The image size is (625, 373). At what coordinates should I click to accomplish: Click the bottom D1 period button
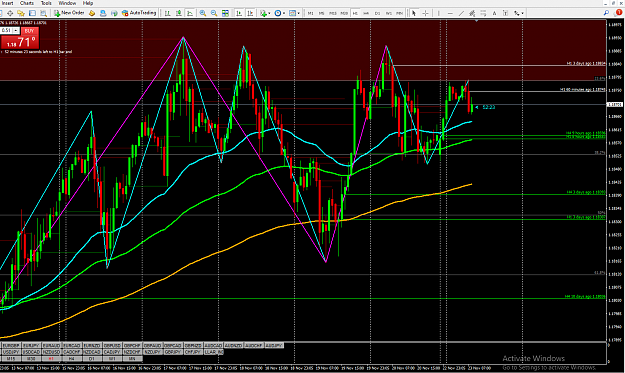[x=92, y=359]
